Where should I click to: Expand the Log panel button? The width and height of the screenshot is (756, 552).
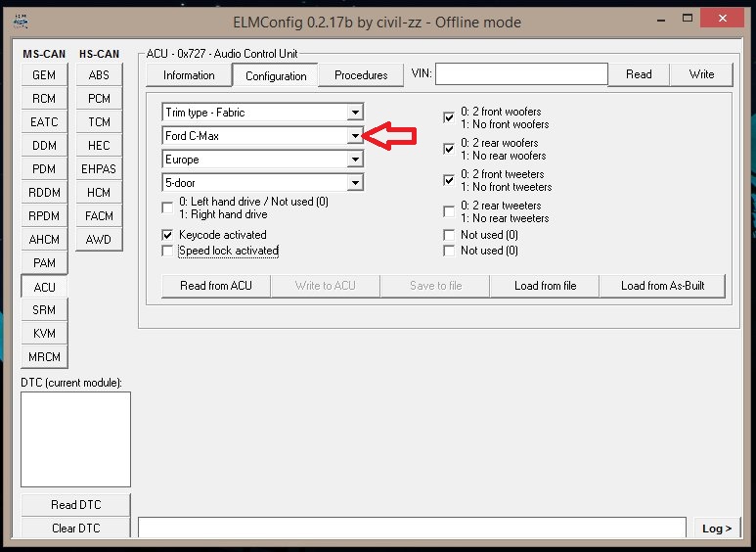pyautogui.click(x=717, y=529)
